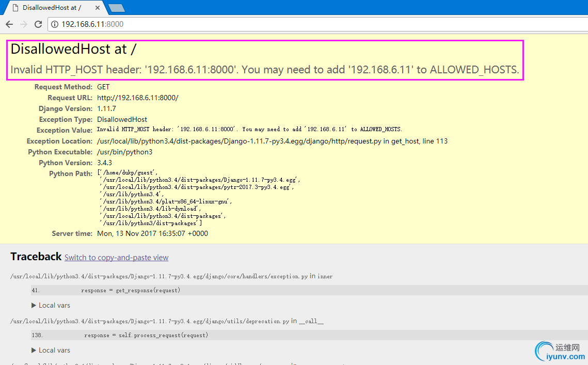Click the DisallowedHost at / page heading
Screen dimensions: 588x365
(73, 49)
